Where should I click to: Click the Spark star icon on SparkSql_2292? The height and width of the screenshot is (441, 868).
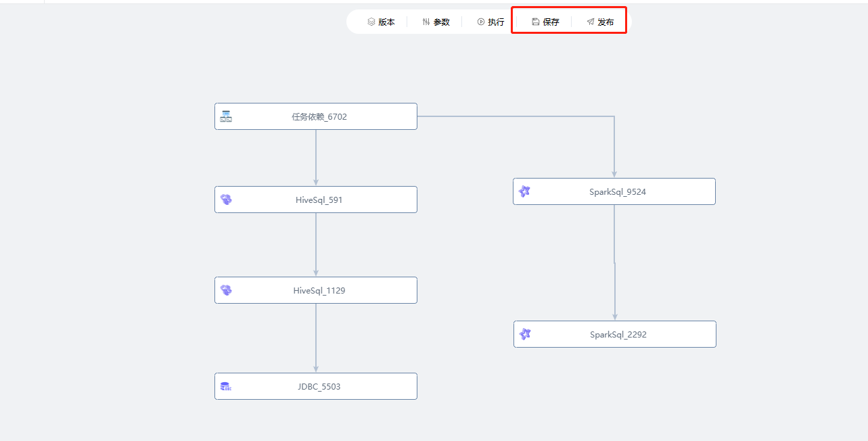point(525,334)
